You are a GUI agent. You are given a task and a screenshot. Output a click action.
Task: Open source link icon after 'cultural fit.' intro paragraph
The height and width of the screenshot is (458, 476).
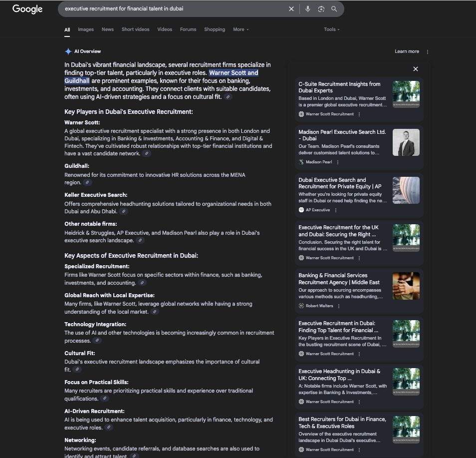click(x=228, y=97)
